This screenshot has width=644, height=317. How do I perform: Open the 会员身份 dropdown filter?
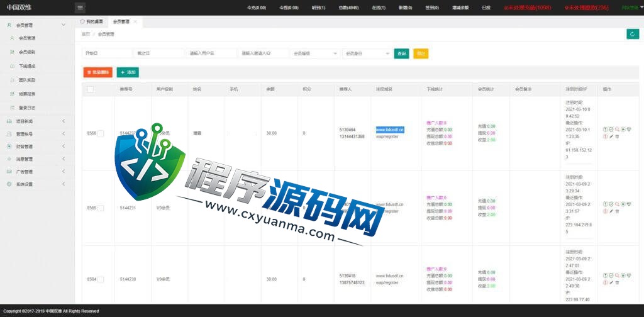point(367,53)
